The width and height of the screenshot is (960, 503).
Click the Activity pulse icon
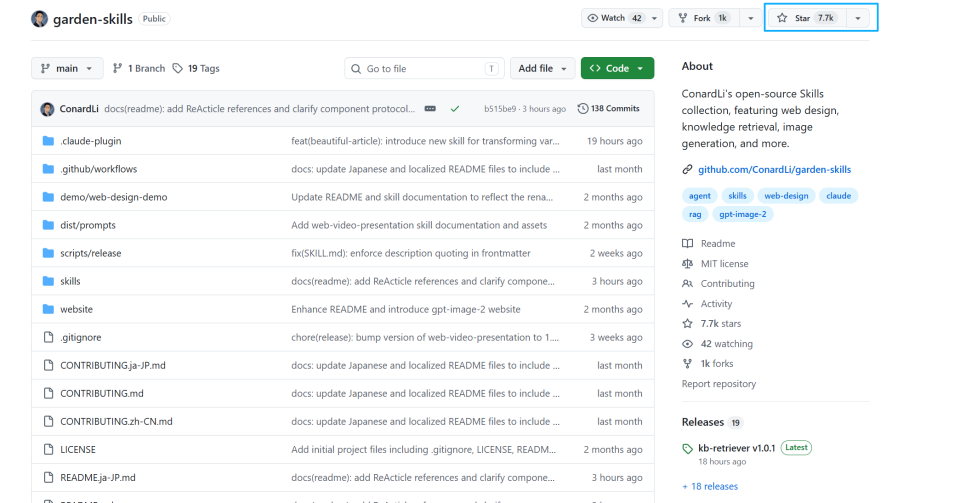pos(688,304)
